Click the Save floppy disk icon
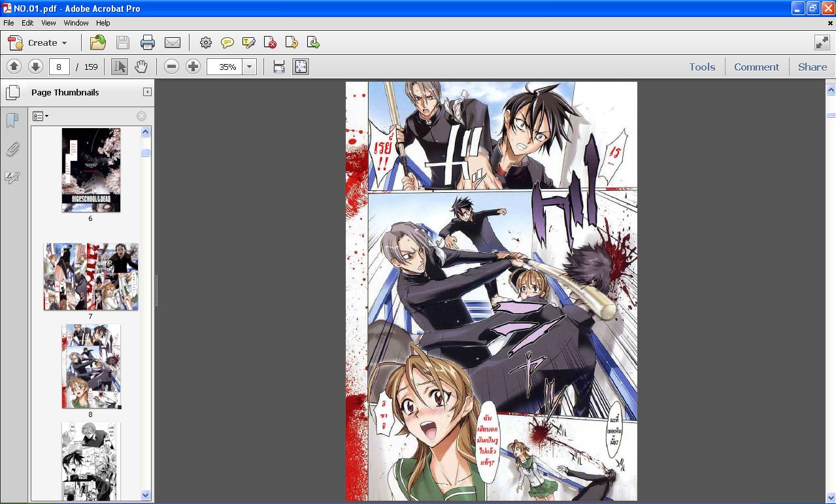Image resolution: width=836 pixels, height=504 pixels. pos(123,43)
